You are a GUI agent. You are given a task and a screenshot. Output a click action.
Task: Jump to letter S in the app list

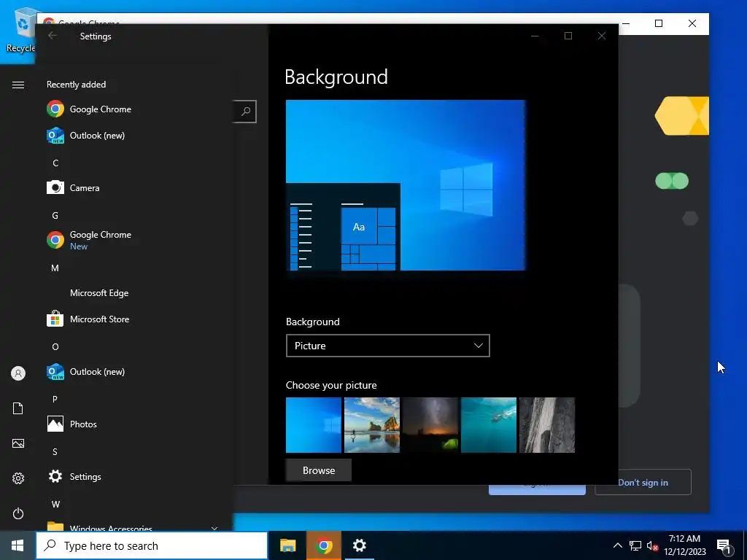point(55,451)
